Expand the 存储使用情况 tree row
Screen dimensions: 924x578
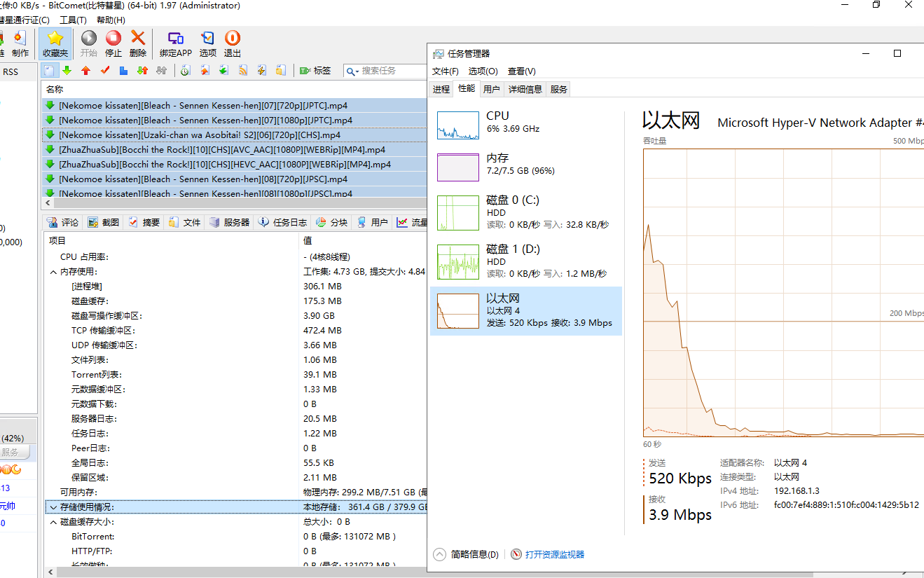pos(54,507)
